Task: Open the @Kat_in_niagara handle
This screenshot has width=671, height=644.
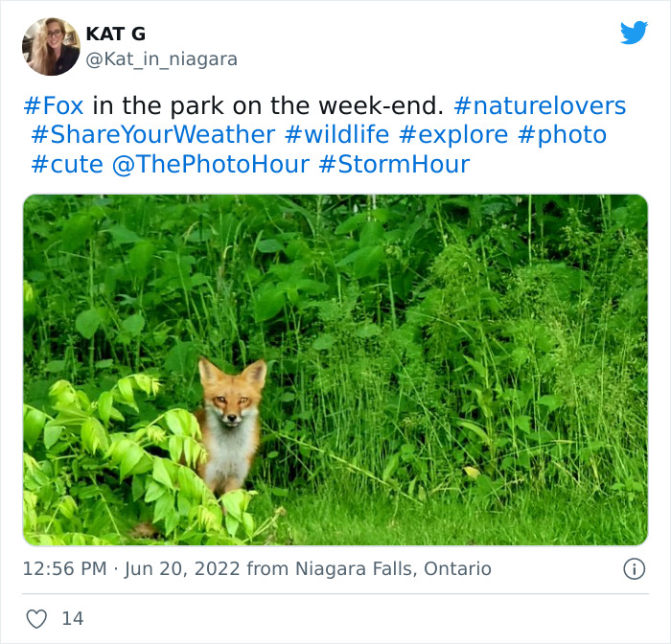Action: [162, 59]
